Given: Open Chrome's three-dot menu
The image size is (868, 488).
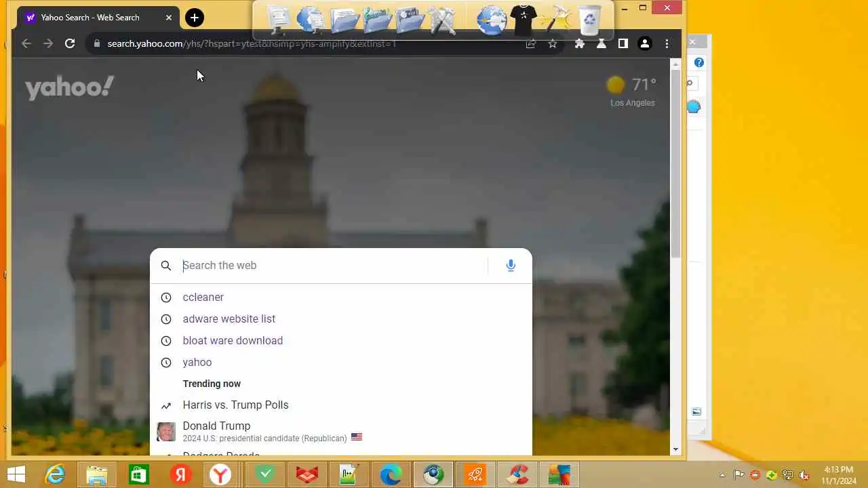Looking at the screenshot, I should pos(667,43).
